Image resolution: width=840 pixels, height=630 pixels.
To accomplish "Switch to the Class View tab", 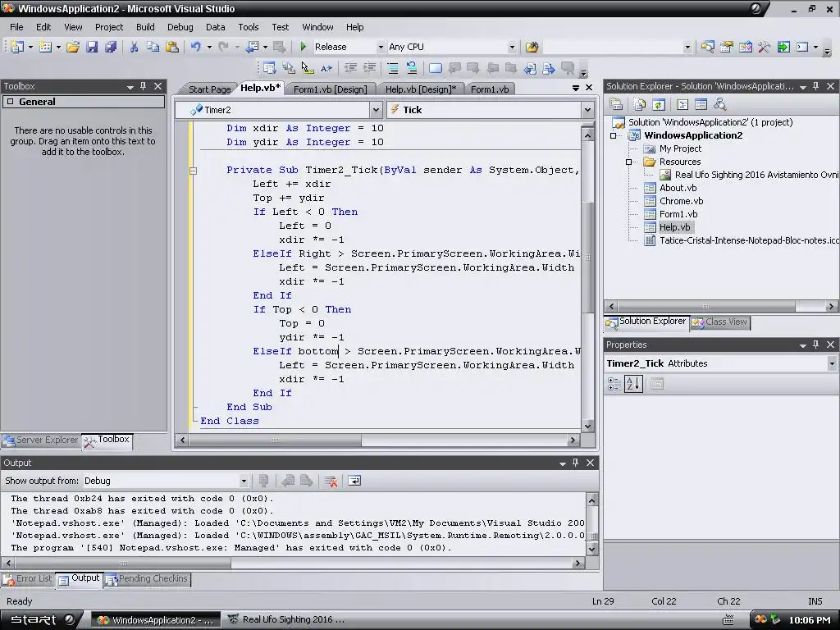I will coord(720,322).
